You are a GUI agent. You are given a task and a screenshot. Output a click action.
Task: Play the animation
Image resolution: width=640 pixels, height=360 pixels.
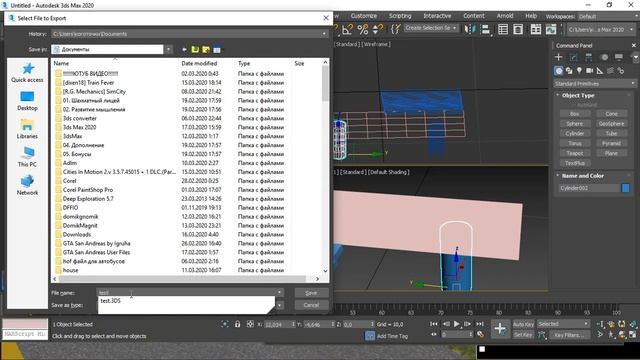pyautogui.click(x=457, y=324)
